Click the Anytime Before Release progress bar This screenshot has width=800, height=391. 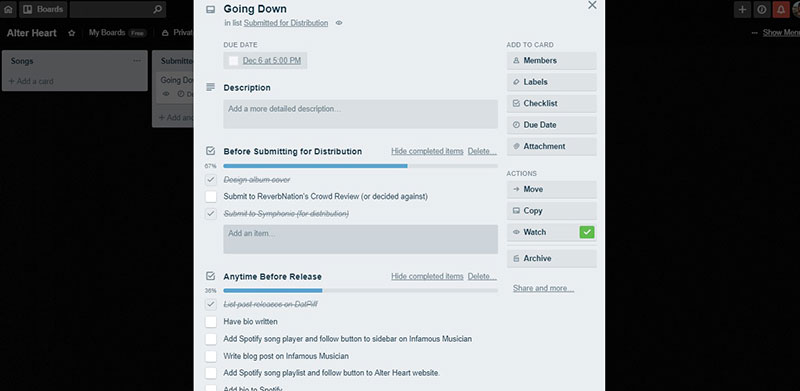pyautogui.click(x=360, y=290)
